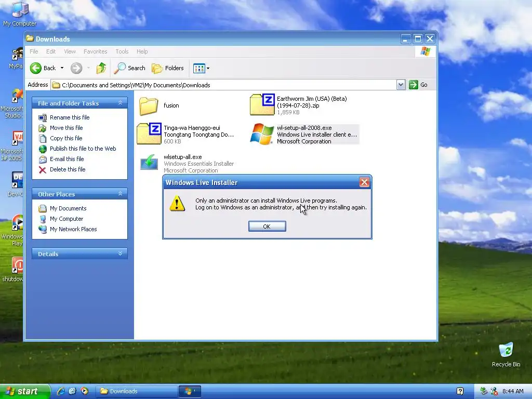The height and width of the screenshot is (399, 532).
Task: Select Earthworm Jim zip file icon
Action: click(262, 104)
